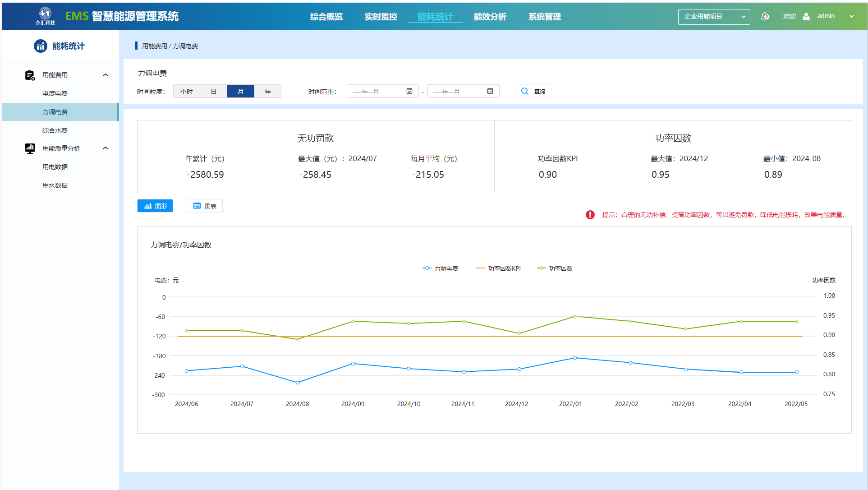Collapse the 用能费用 menu group
The width and height of the screenshot is (868, 490).
click(x=106, y=75)
